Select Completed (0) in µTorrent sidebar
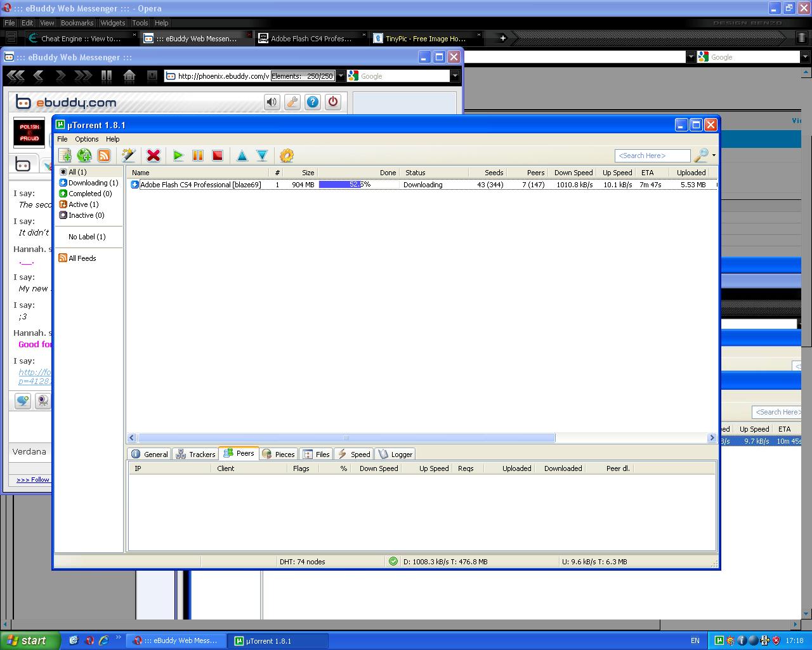Viewport: 812px width, 650px height. (85, 194)
